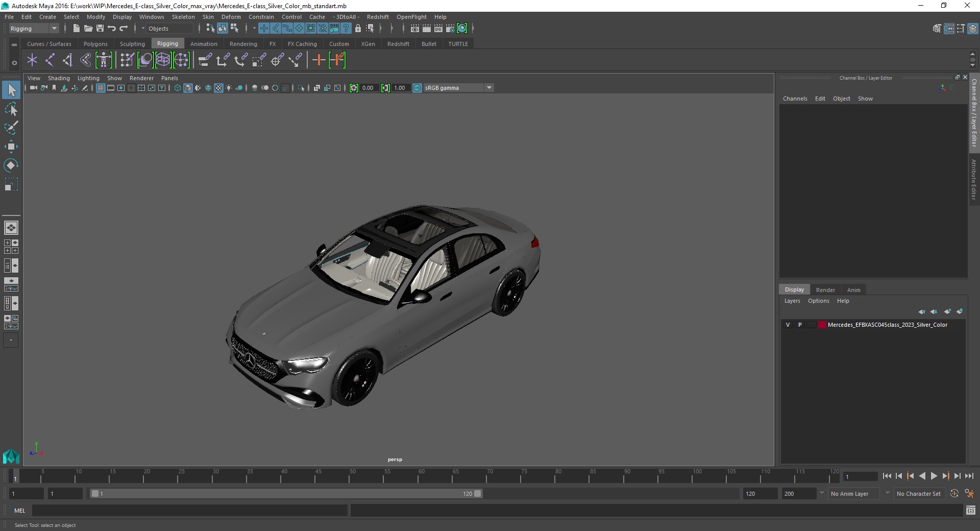
Task: Choose the Select tool arrow
Action: (x=11, y=90)
